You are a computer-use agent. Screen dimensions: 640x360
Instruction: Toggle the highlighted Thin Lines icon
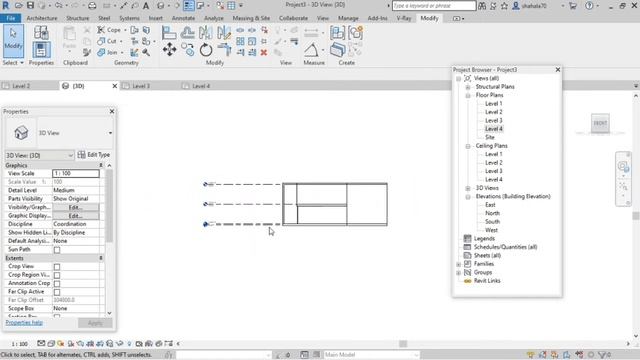[x=188, y=6]
